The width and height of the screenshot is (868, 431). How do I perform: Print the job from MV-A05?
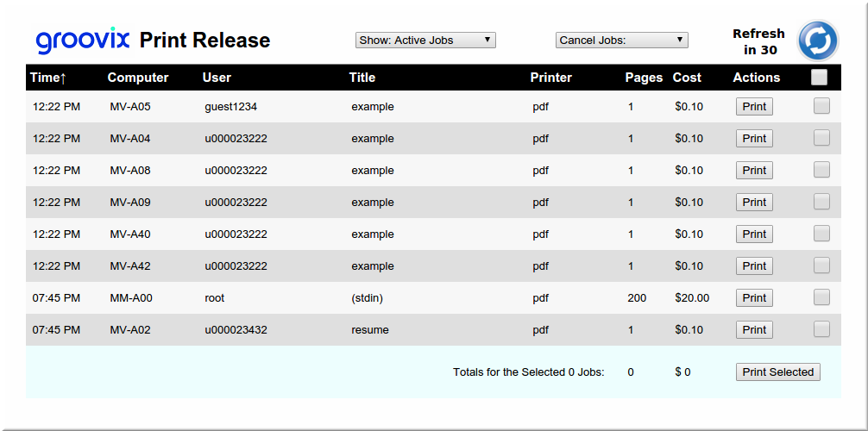(753, 107)
